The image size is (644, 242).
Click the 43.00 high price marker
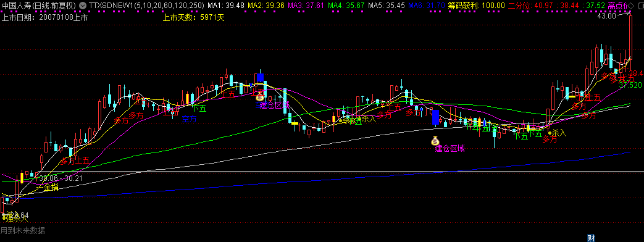(x=606, y=16)
